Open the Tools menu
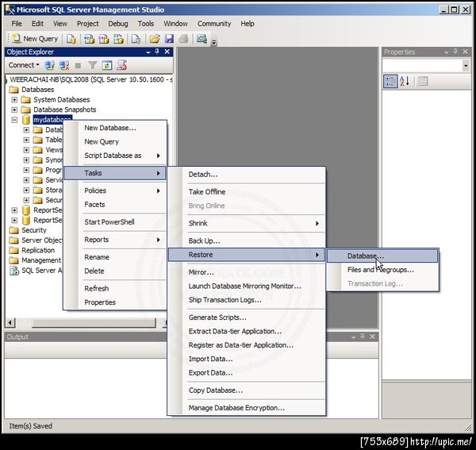This screenshot has height=450, width=476. click(x=146, y=24)
